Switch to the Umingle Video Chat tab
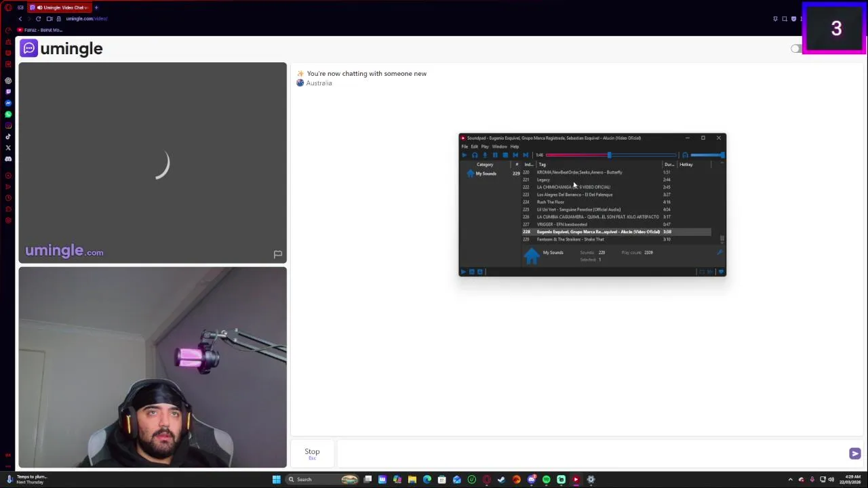The height and width of the screenshot is (488, 868). tap(59, 7)
